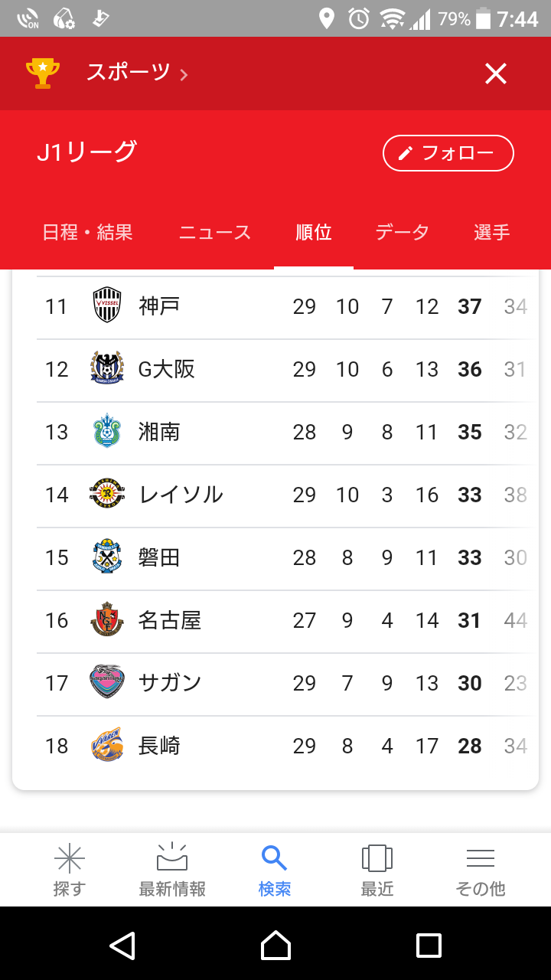Tap the Sagan Tosu logo
The height and width of the screenshot is (980, 551).
[106, 683]
